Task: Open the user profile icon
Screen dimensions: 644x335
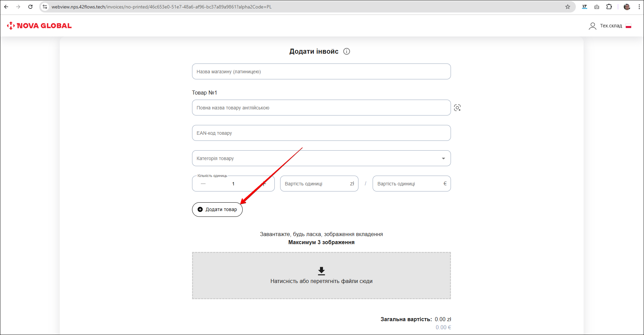Action: tap(592, 26)
